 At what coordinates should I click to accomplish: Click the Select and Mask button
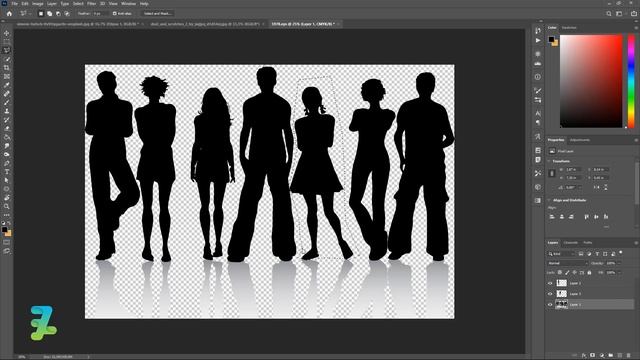157,13
